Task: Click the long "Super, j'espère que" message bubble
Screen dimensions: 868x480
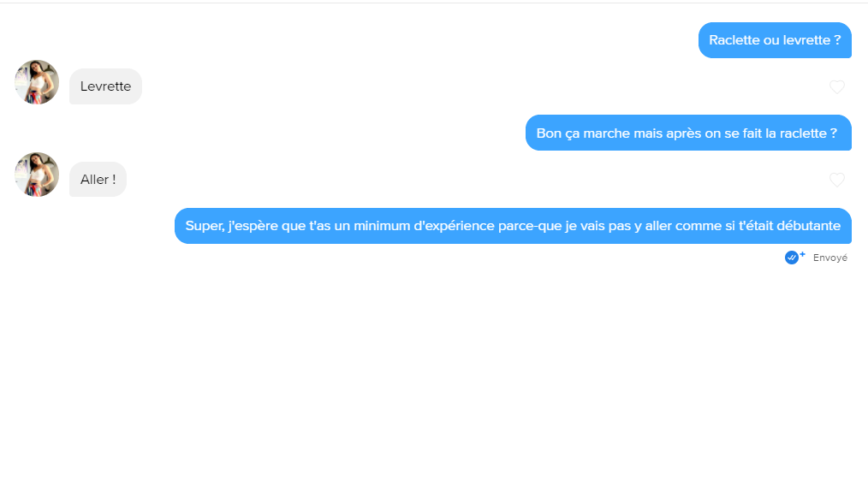Action: click(513, 226)
